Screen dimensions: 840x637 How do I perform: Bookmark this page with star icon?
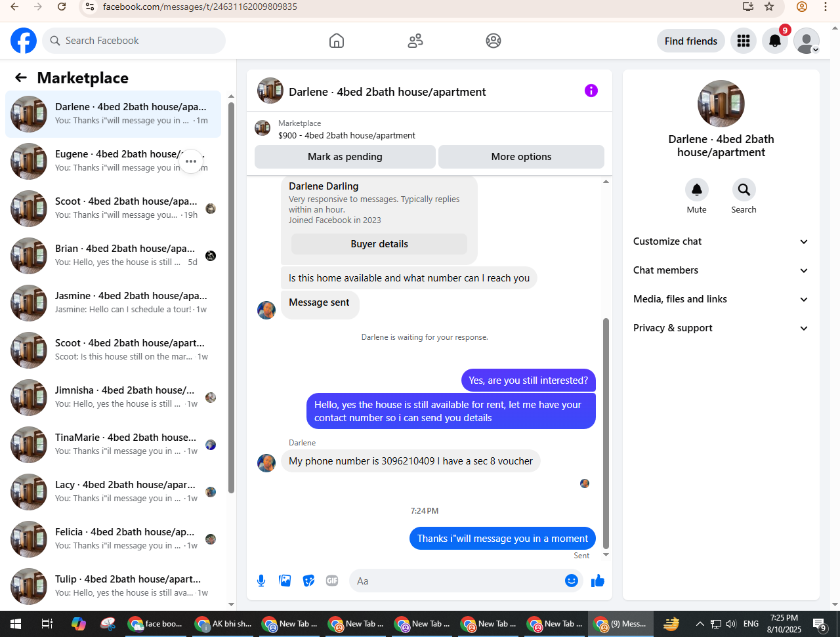pyautogui.click(x=769, y=7)
